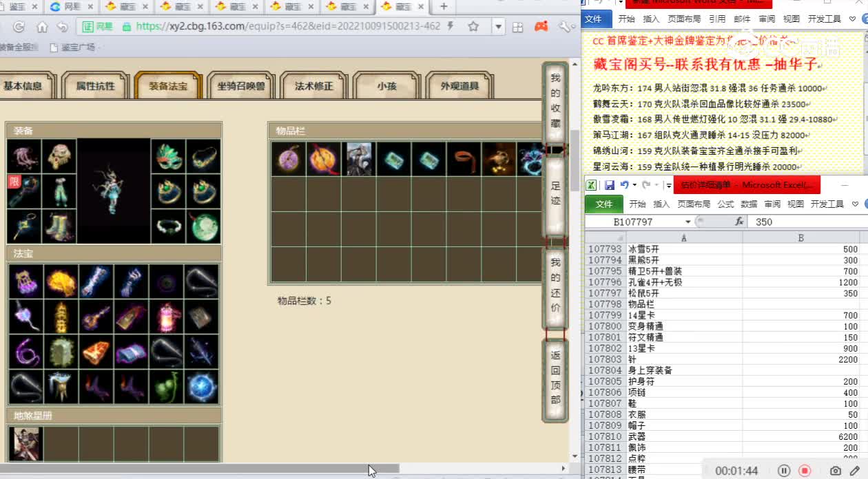Open the boots equipment icon

tap(60, 226)
